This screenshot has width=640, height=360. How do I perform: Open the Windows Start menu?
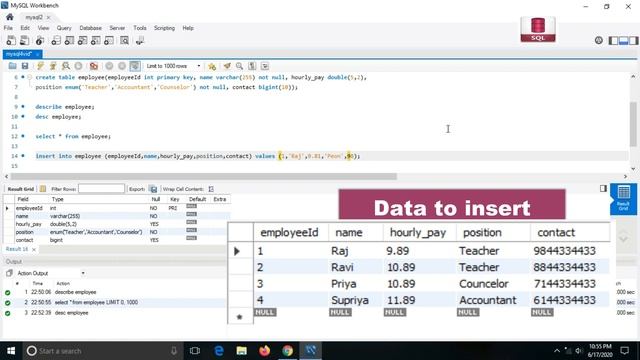pos(11,351)
